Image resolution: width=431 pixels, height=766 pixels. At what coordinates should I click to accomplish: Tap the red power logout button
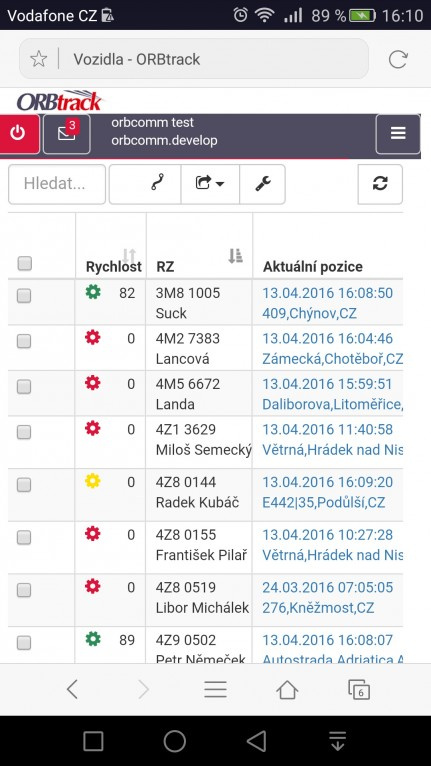[x=19, y=134]
